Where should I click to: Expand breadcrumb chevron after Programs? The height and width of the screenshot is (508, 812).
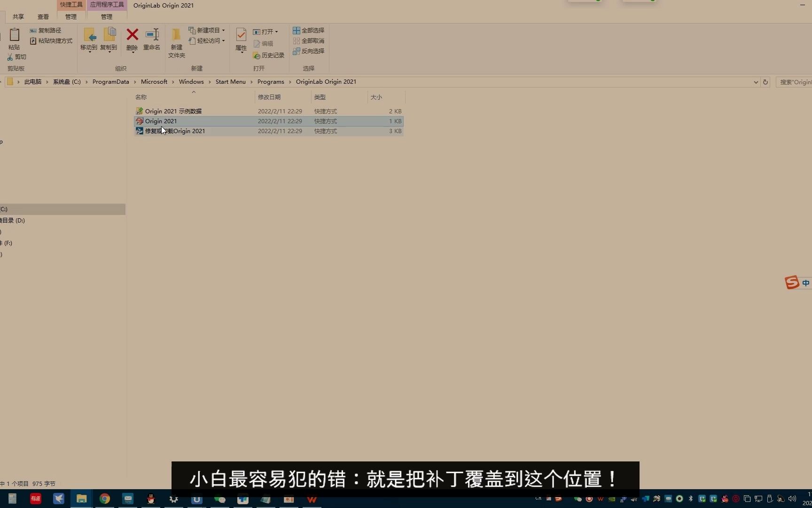coord(290,82)
